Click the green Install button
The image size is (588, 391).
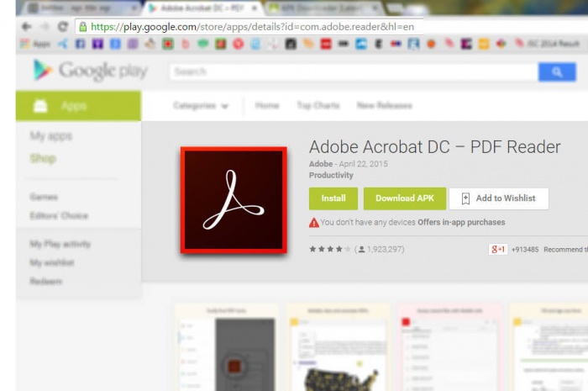click(333, 198)
